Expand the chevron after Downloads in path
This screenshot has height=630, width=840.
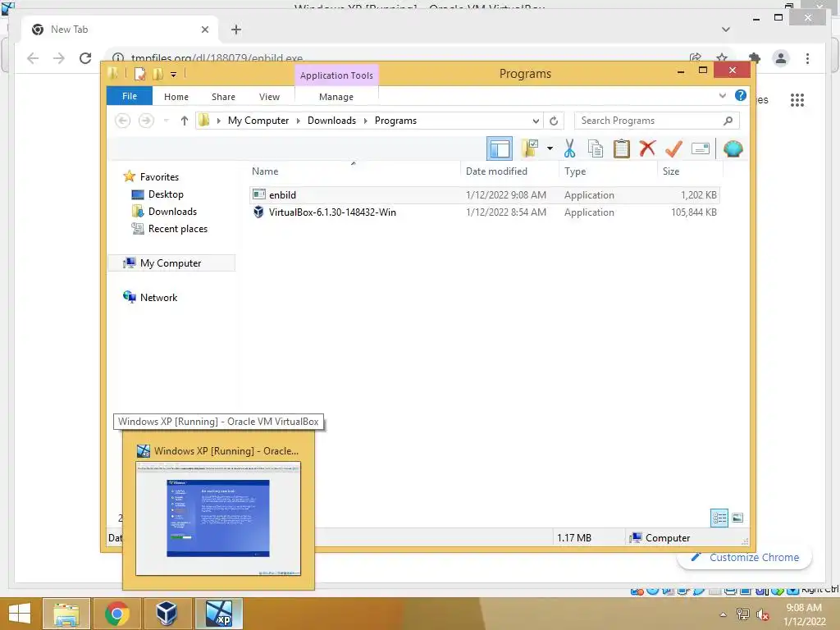pos(365,121)
